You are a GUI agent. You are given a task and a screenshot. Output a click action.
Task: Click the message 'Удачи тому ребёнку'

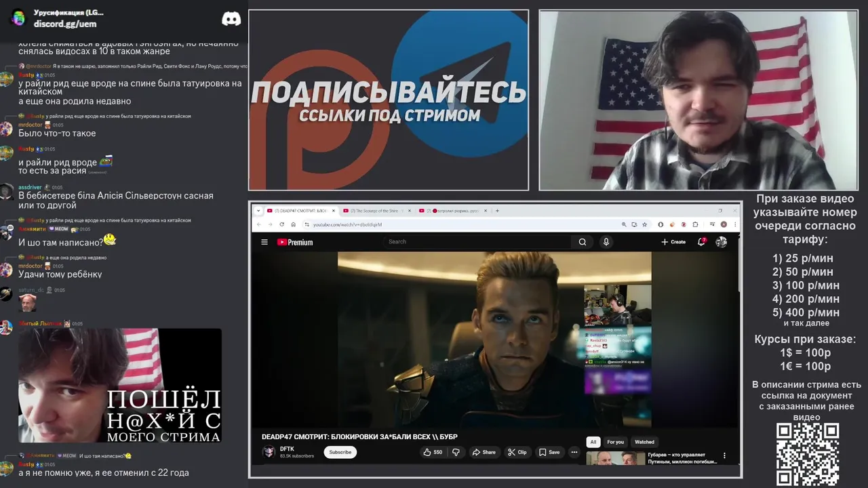60,274
